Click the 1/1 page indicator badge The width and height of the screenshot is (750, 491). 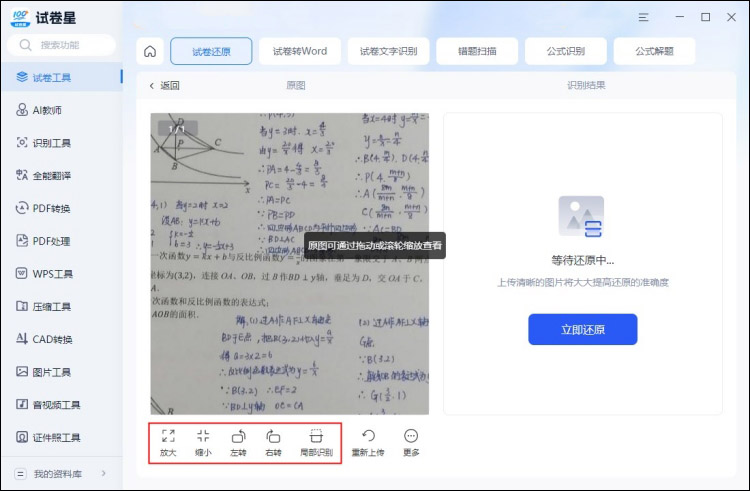point(176,129)
